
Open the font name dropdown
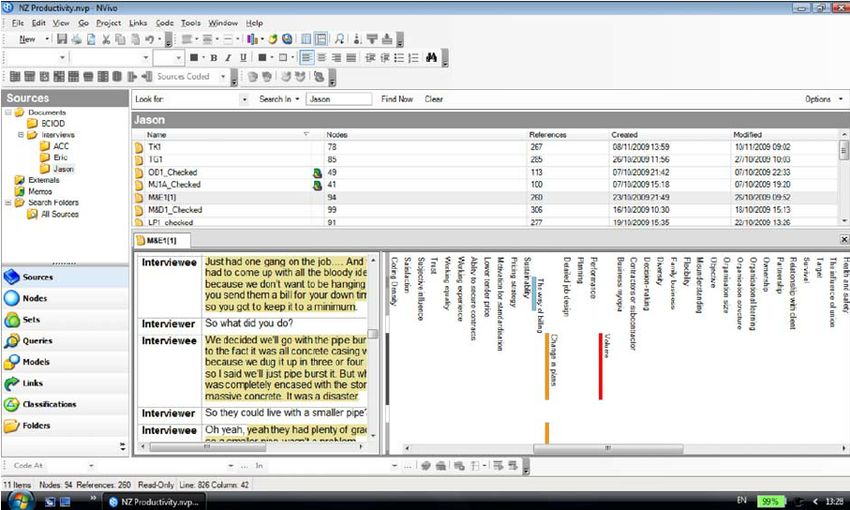coord(145,57)
